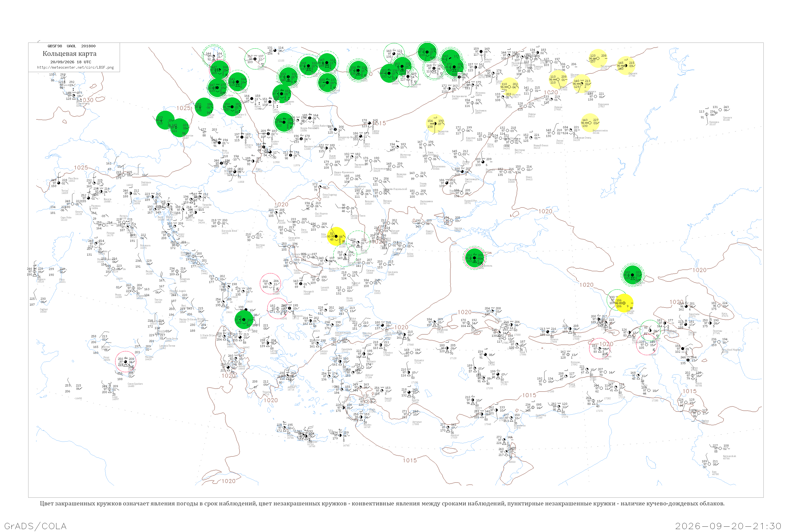Image resolution: width=798 pixels, height=532 pixels.
Task: Click the GrADS/COLA credit label
Action: (x=36, y=526)
